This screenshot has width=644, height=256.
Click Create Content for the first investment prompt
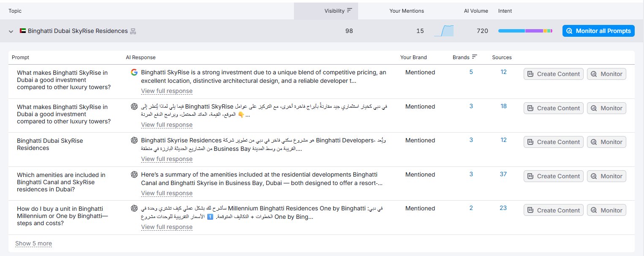pyautogui.click(x=554, y=74)
